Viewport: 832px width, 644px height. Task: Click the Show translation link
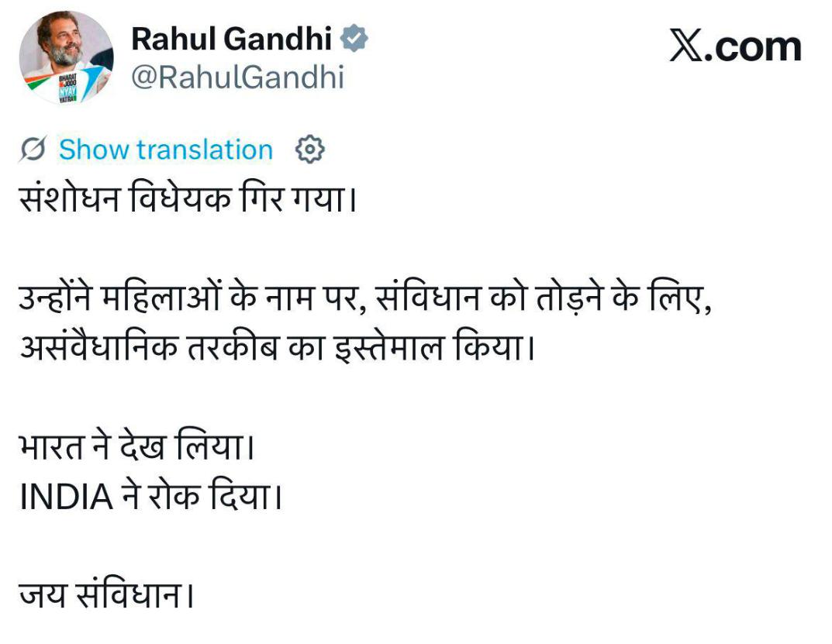(x=166, y=150)
